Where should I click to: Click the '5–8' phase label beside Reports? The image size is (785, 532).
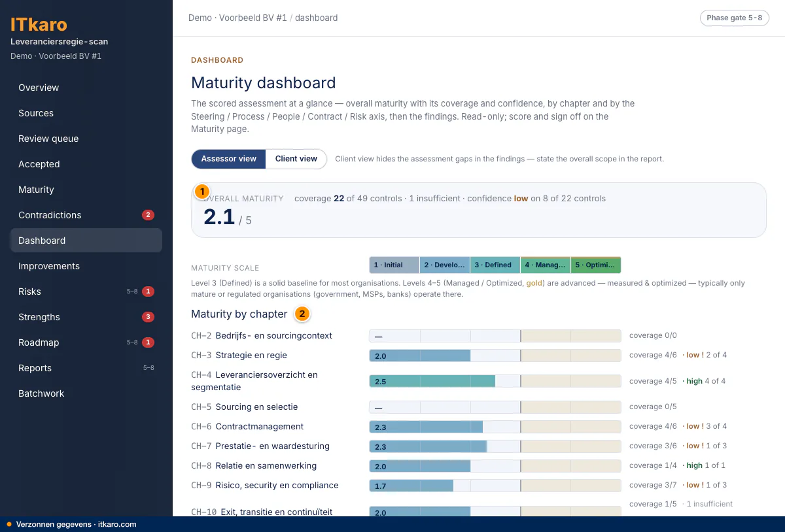[x=148, y=368]
